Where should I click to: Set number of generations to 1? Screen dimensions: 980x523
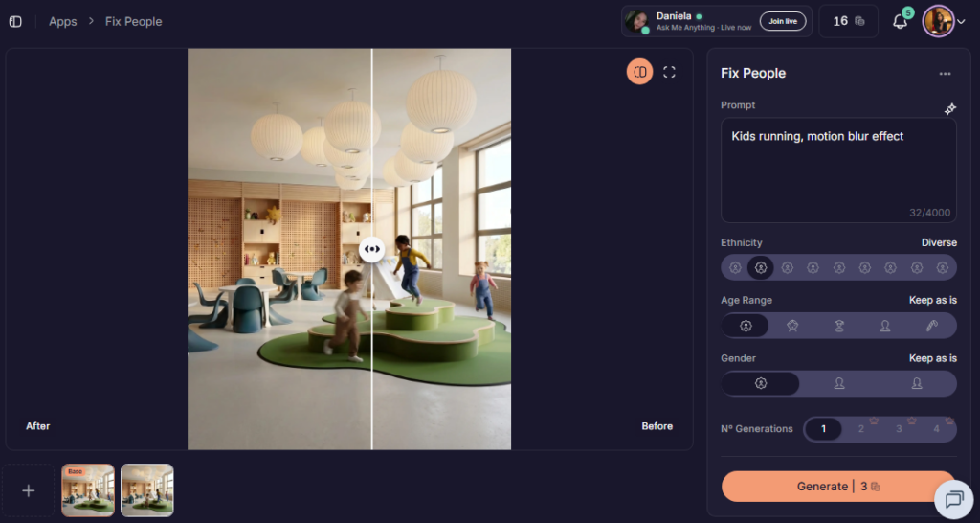[824, 429]
